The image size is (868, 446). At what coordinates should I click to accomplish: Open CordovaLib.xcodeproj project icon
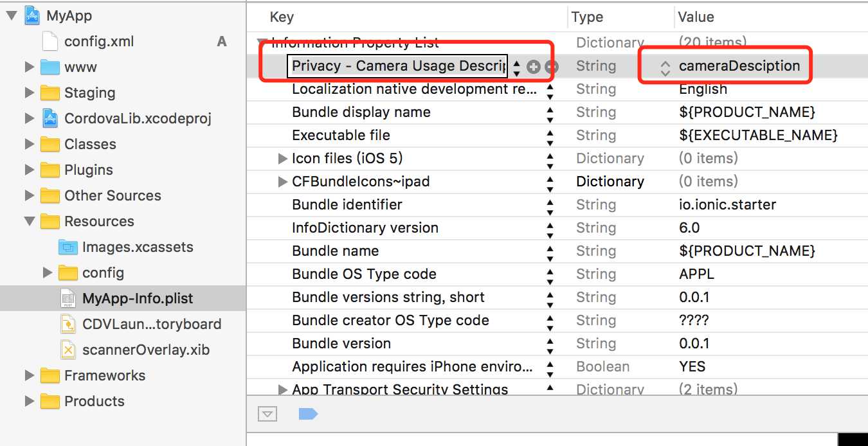(x=50, y=118)
